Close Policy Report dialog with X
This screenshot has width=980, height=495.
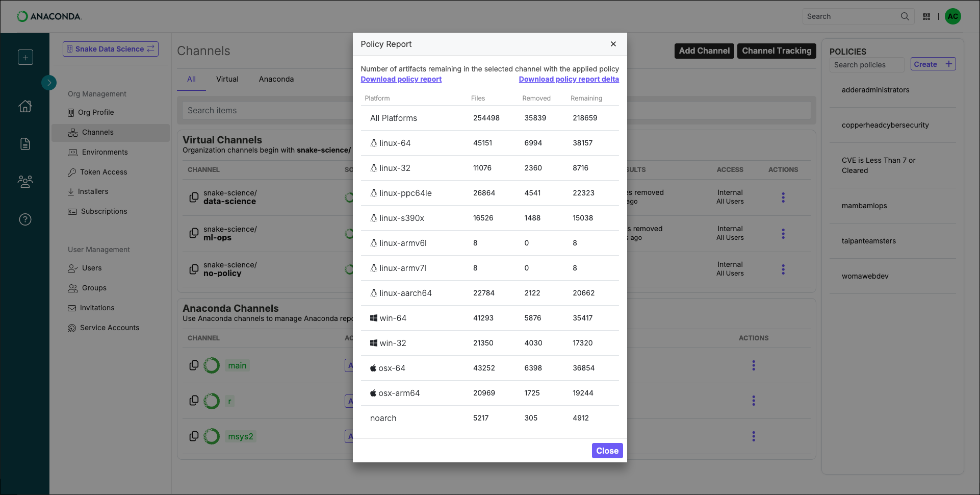(x=613, y=44)
